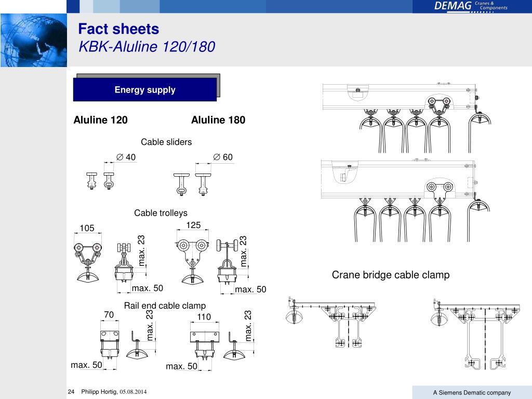
Task: Click the author 'Philipp Hortig' footer text
Action: pyautogui.click(x=99, y=392)
